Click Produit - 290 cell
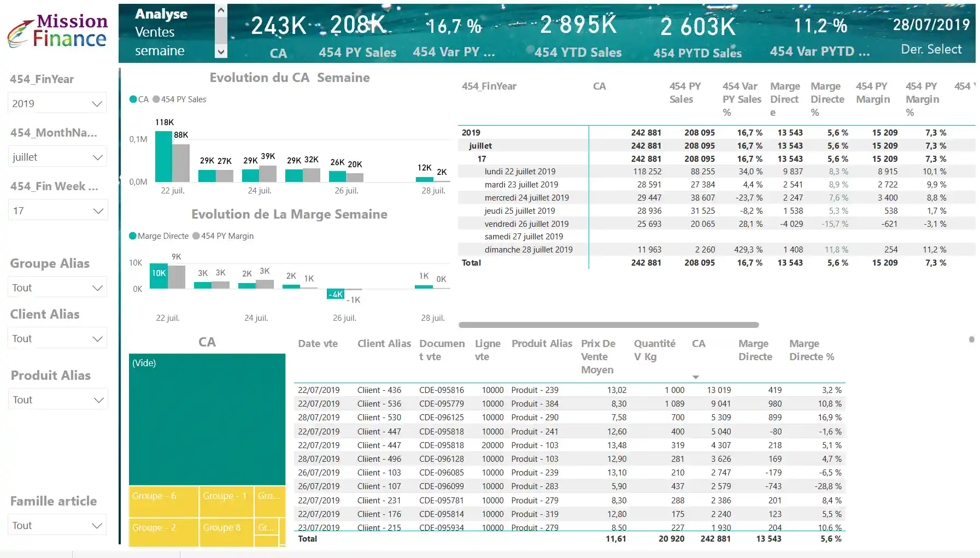The height and width of the screenshot is (558, 980). pyautogui.click(x=535, y=418)
